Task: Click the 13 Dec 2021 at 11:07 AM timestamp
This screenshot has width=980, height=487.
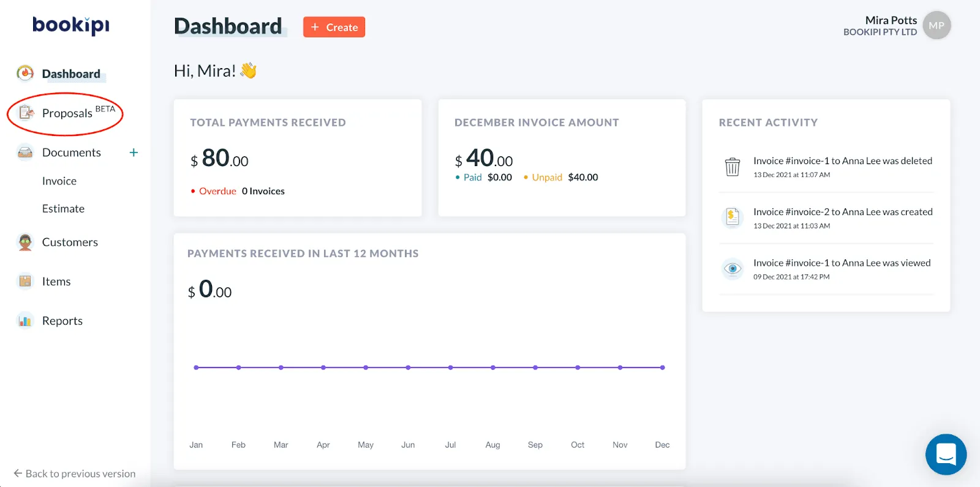Action: point(791,175)
